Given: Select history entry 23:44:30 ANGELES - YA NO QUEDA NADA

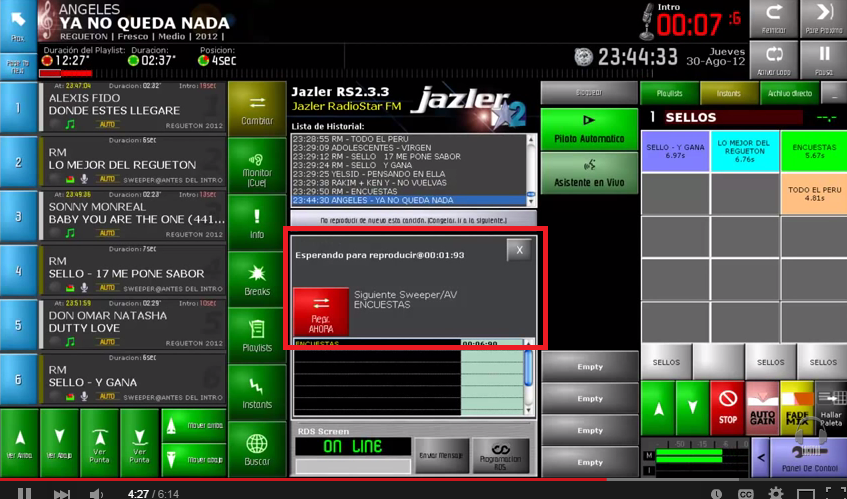Looking at the screenshot, I should 409,200.
